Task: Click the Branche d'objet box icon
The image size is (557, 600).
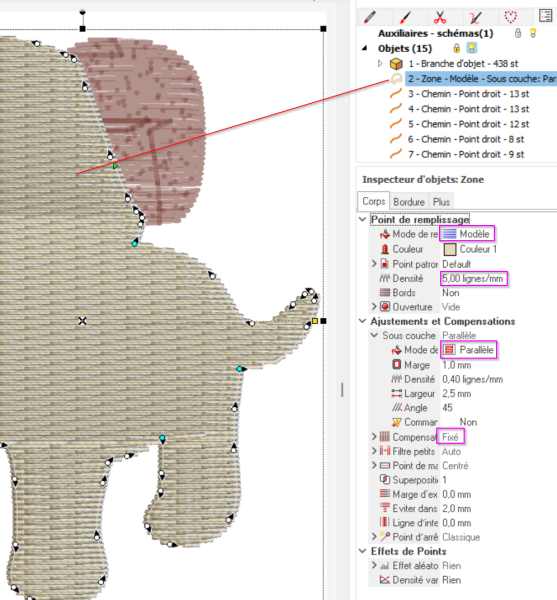Action: pos(396,64)
